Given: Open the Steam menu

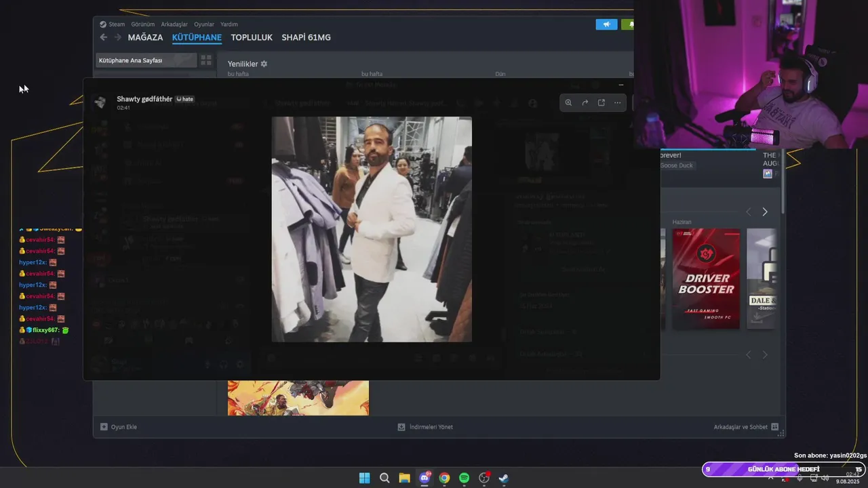Looking at the screenshot, I should click(113, 24).
